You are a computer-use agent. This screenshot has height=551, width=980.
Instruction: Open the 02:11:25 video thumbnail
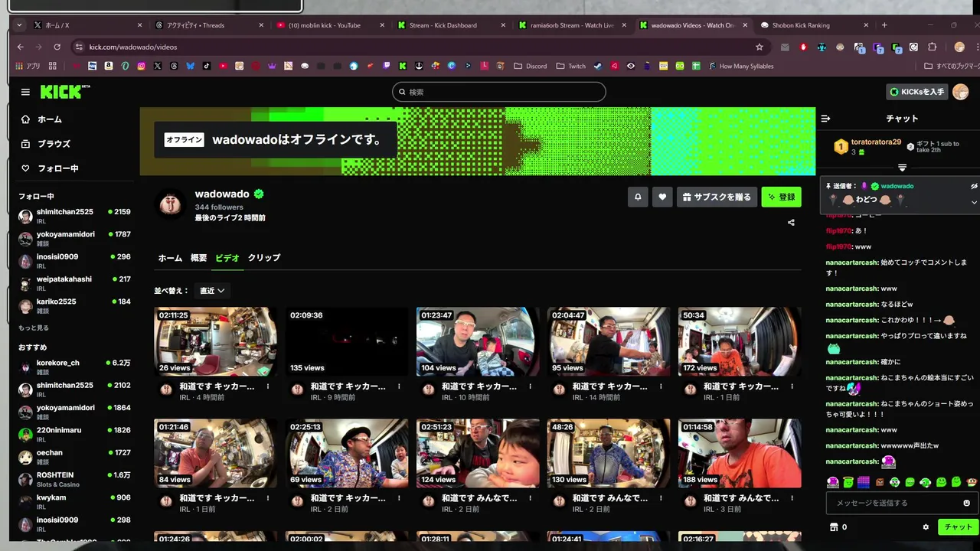215,341
